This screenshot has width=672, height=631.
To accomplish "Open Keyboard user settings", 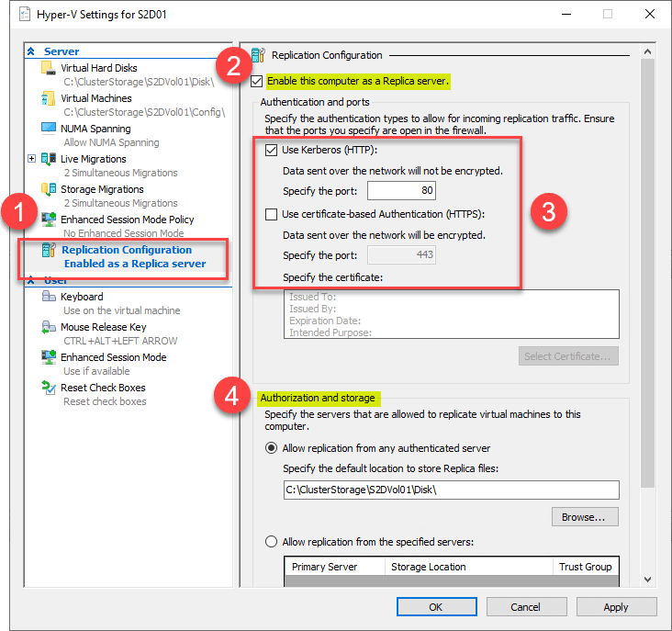I will tap(82, 297).
